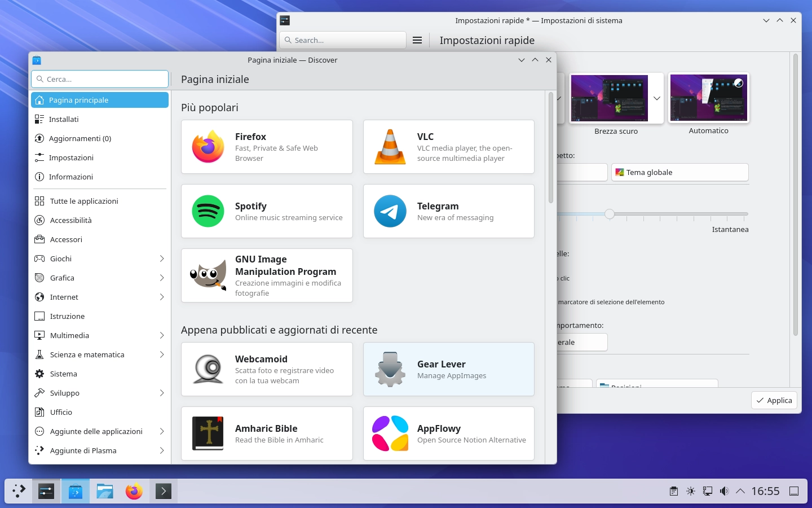The image size is (812, 508).
Task: Open the volume control in the system tray
Action: 724,491
